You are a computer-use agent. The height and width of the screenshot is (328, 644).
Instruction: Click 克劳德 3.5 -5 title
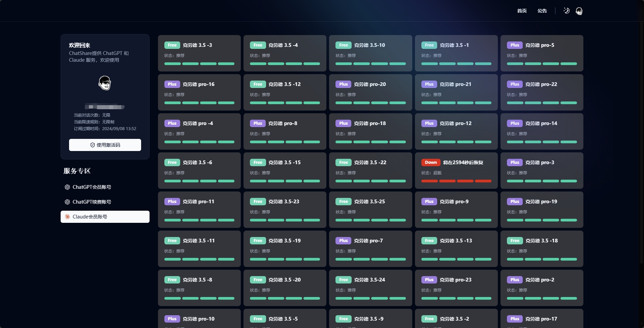tap(283, 319)
